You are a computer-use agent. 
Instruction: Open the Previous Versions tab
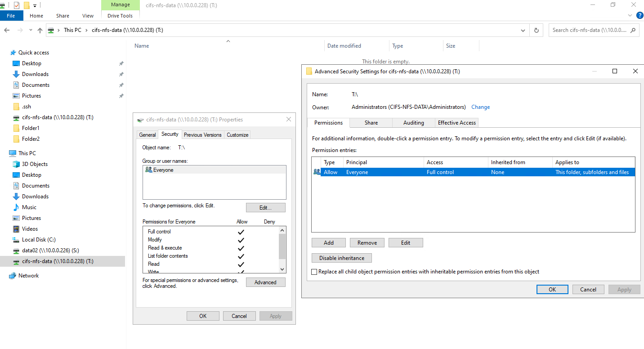click(202, 134)
